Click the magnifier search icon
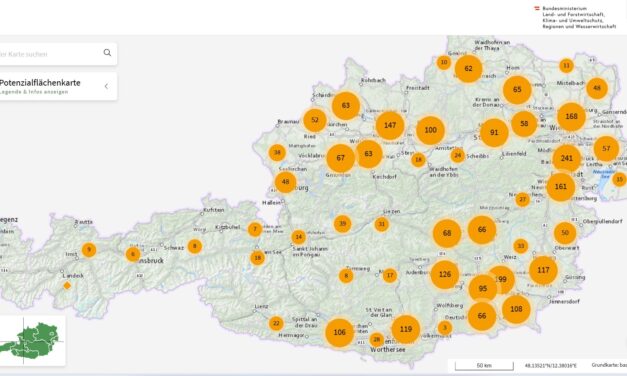 [107, 53]
